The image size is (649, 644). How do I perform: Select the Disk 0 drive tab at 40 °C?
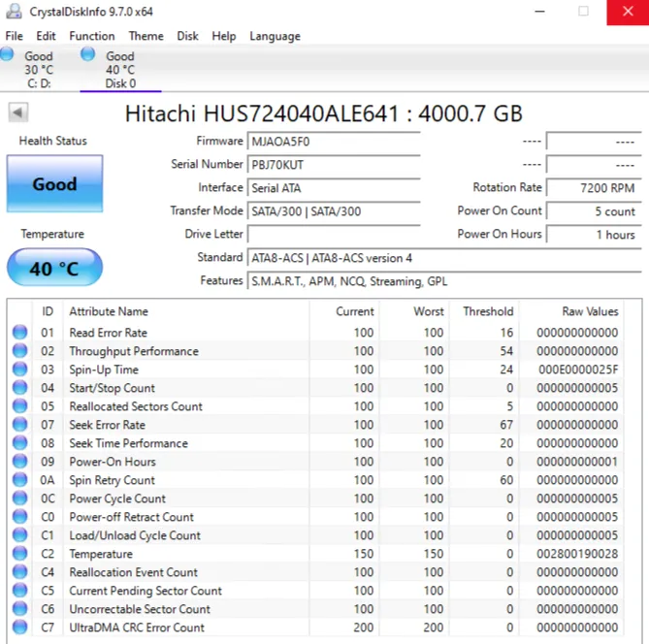click(x=119, y=70)
